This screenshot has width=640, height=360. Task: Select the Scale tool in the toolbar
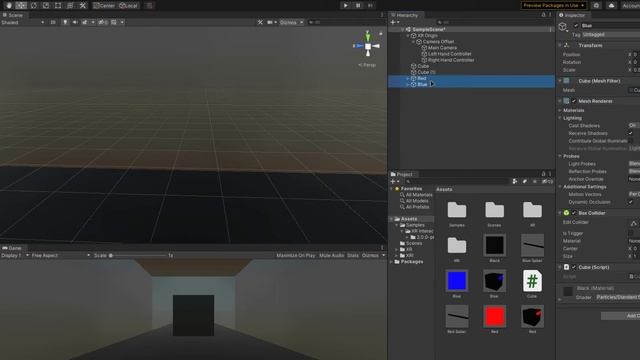tap(46, 5)
